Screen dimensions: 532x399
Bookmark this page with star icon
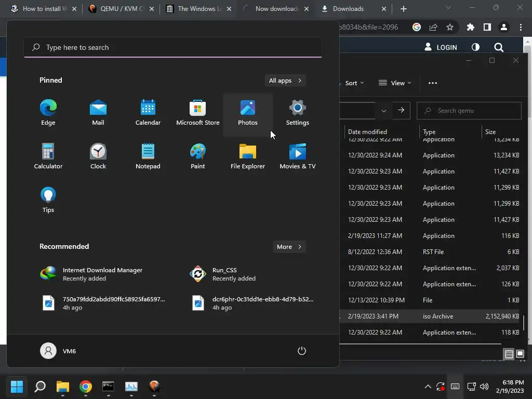coord(449,27)
